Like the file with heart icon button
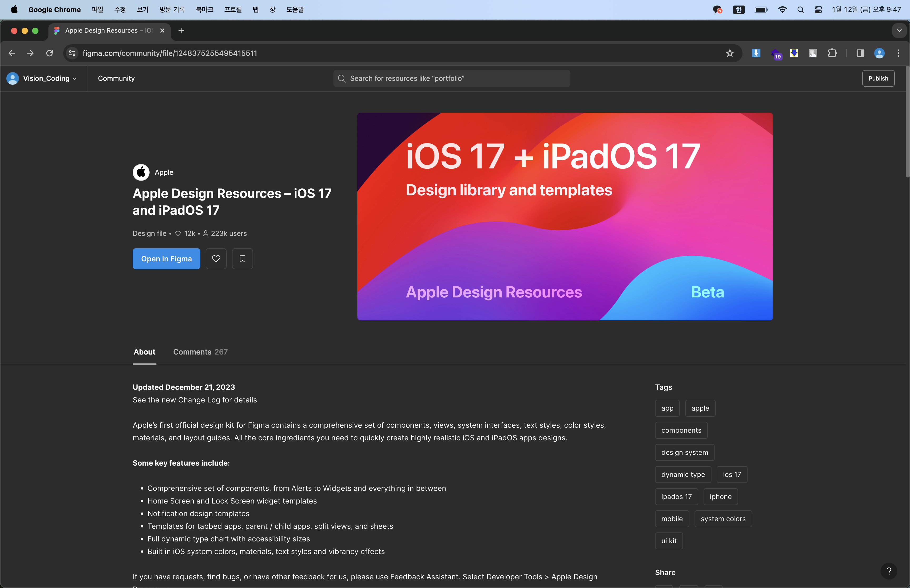This screenshot has height=588, width=910. pyautogui.click(x=216, y=258)
